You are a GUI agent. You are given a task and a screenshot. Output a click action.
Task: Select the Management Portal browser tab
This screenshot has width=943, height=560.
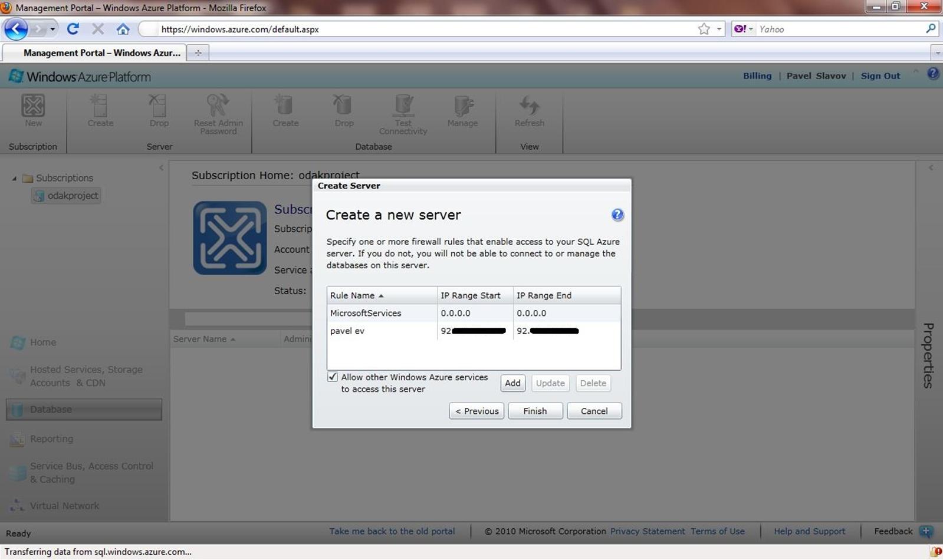pos(94,52)
